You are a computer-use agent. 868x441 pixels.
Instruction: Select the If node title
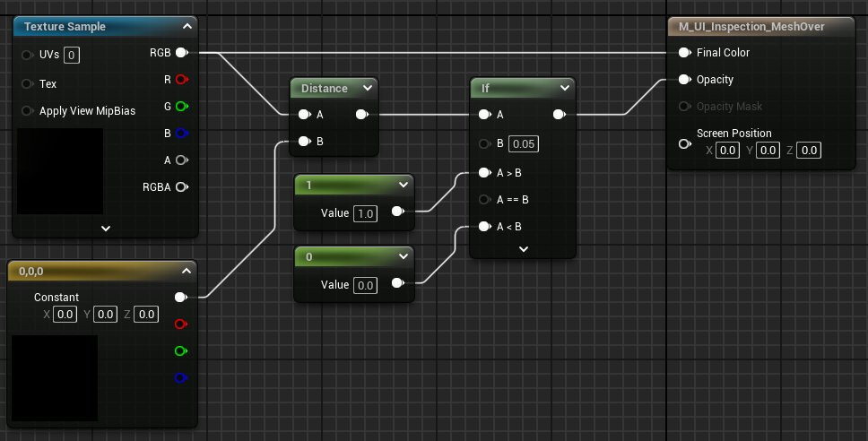485,89
